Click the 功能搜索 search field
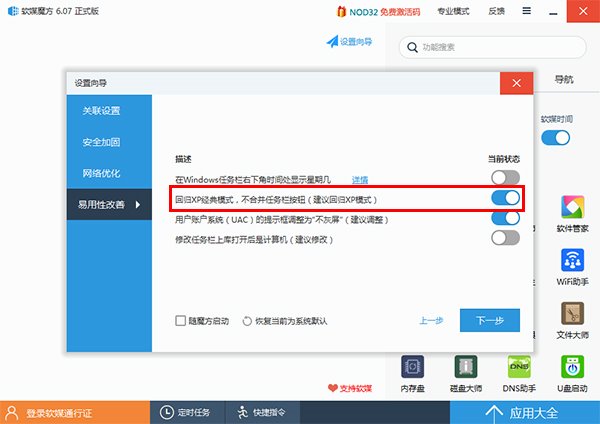The width and height of the screenshot is (600, 424). pos(492,47)
